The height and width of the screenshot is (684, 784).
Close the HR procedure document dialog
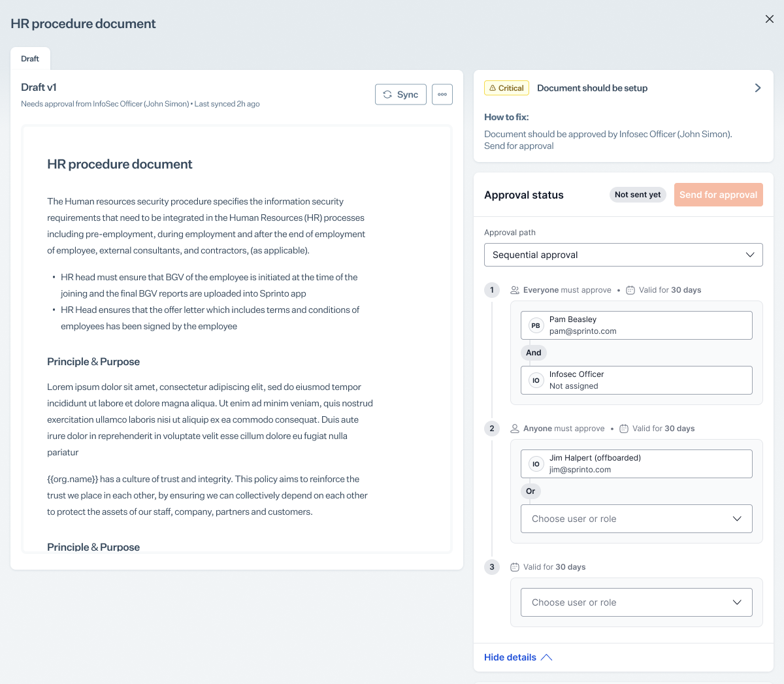769,19
